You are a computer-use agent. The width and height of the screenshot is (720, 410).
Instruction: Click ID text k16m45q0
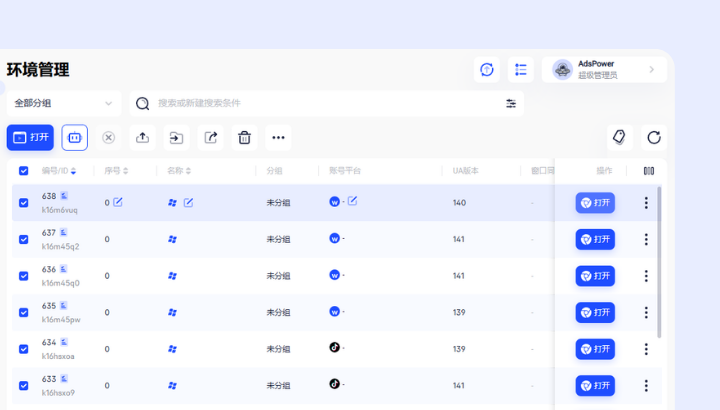60,283
